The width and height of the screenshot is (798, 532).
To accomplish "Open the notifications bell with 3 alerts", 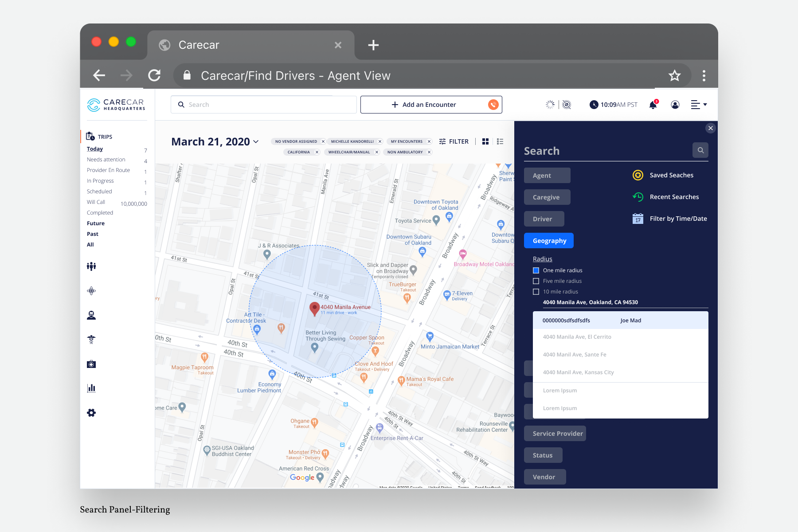I will coord(653,105).
